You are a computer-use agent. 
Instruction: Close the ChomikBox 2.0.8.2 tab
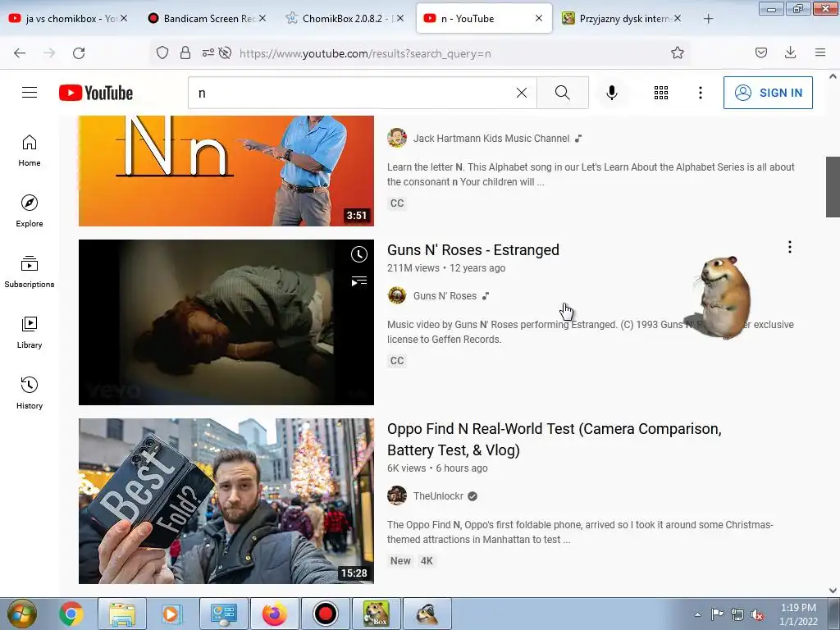click(x=400, y=18)
